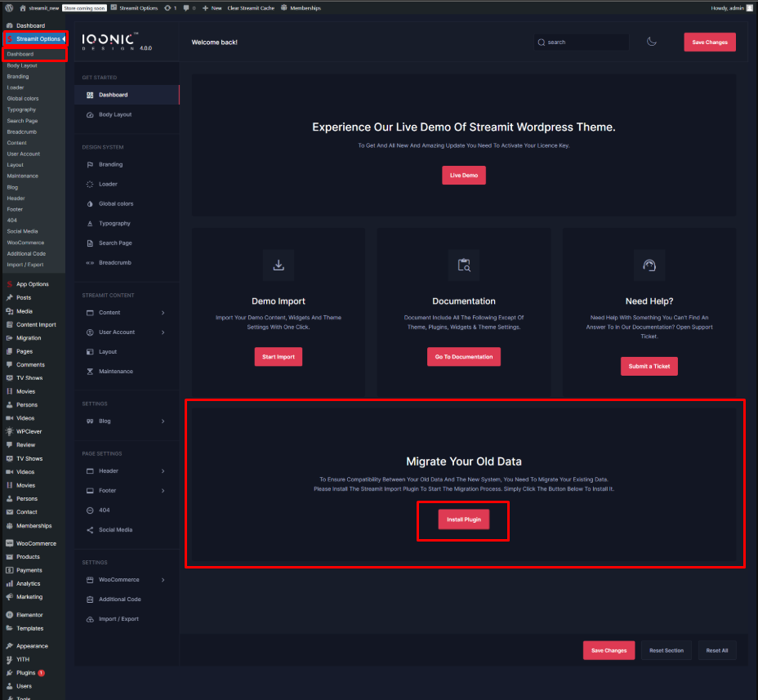Expand the WooCommerce settings chevron in the options panel
This screenshot has height=700, width=758.
163,580
